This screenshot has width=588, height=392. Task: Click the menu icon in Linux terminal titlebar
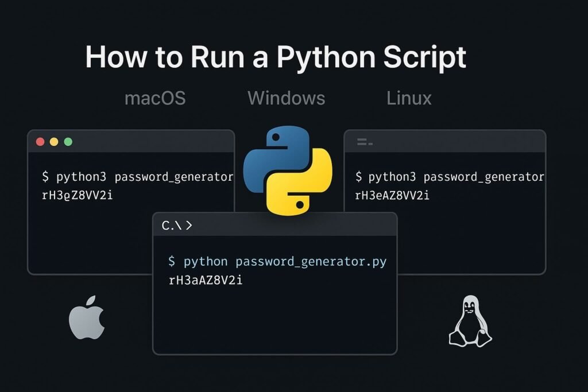(365, 142)
